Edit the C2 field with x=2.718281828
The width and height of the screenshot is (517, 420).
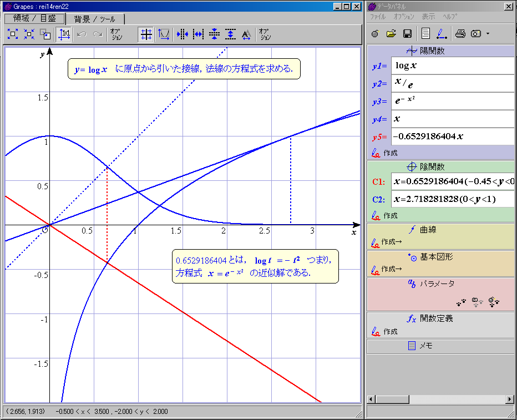[x=453, y=199]
